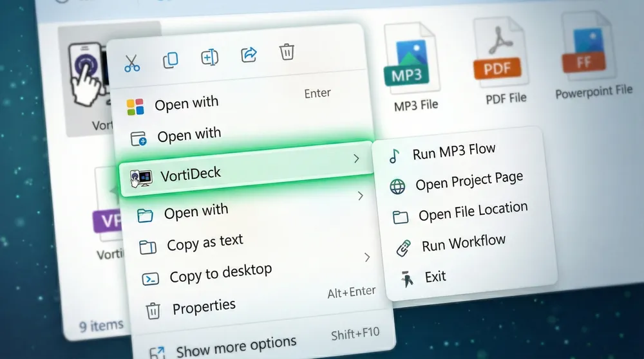Click the VortiDeck monitor icon
Screen dimensions: 644x359
(141, 178)
